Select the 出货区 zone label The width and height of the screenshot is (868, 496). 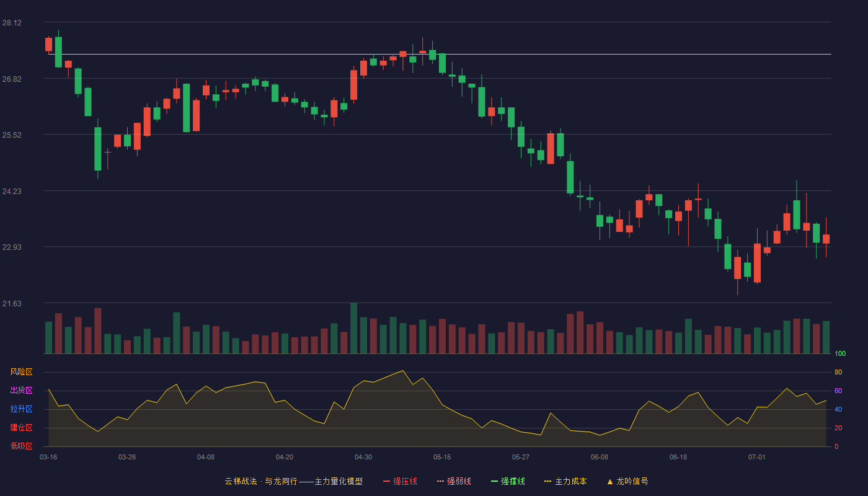point(21,391)
